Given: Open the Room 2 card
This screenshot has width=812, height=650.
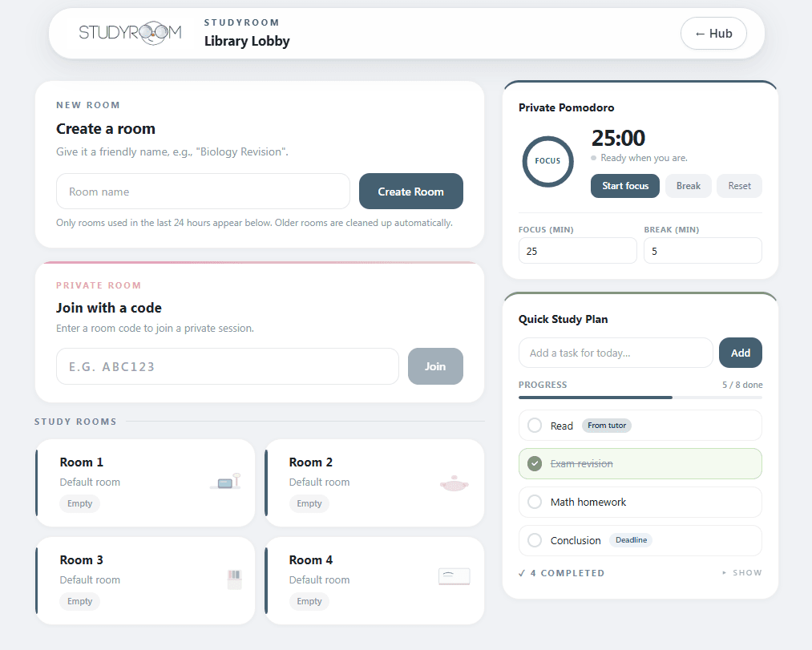Looking at the screenshot, I should click(x=374, y=482).
